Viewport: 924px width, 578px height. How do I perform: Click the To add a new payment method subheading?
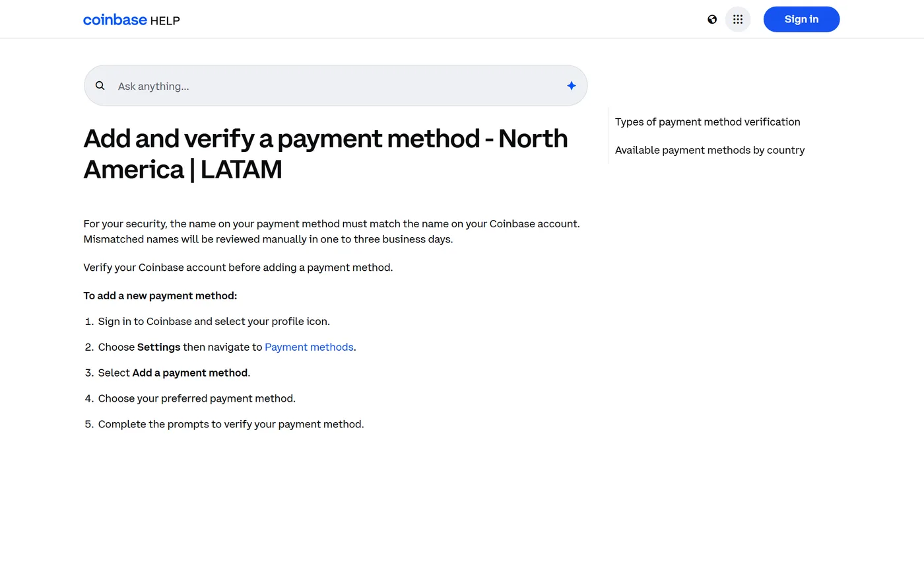[x=160, y=296]
